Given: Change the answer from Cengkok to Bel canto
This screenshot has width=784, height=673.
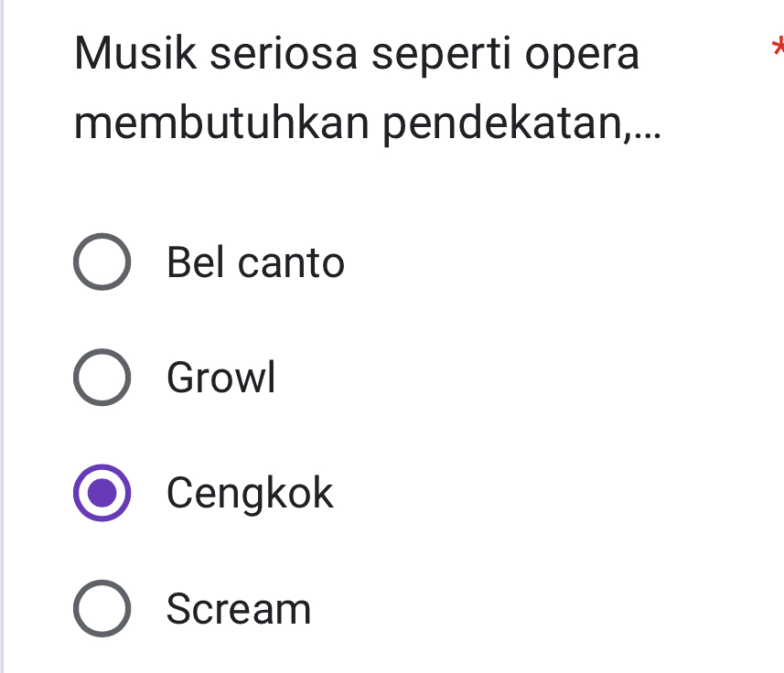Looking at the screenshot, I should click(102, 263).
